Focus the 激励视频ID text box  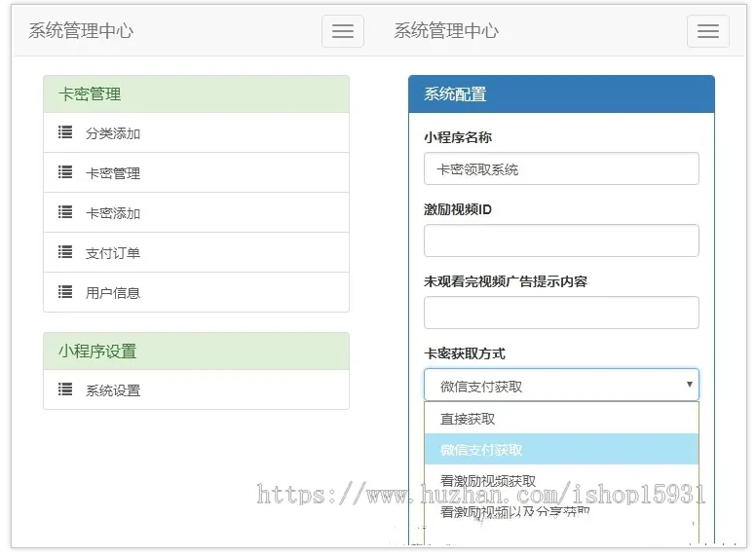click(x=561, y=241)
